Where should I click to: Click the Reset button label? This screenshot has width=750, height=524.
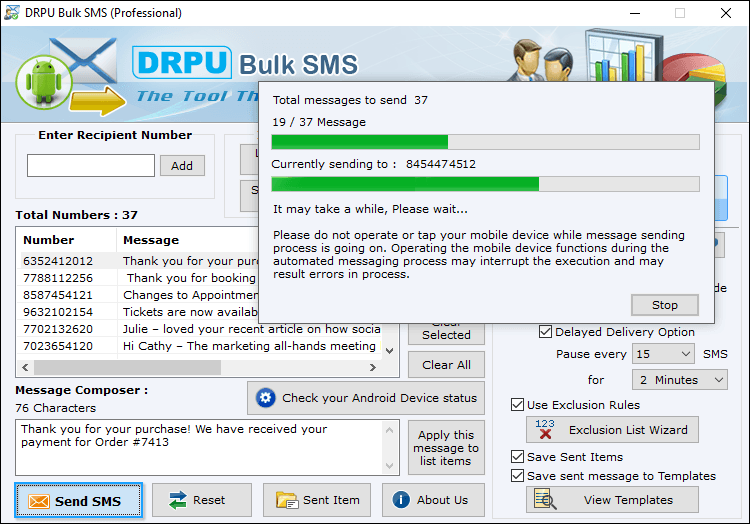coord(209,500)
